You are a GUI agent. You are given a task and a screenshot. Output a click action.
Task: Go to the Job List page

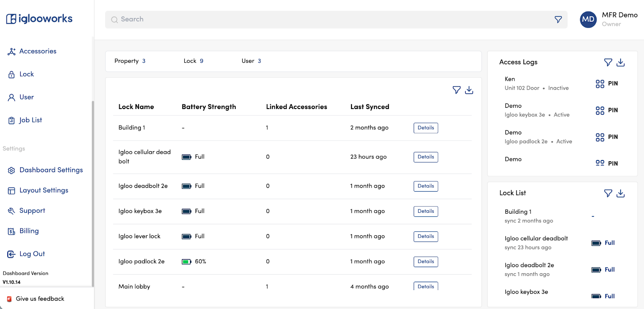30,120
